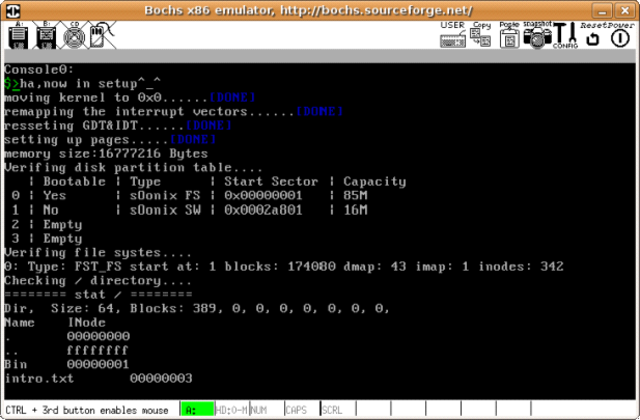Click the 's0onix FS' partition type
This screenshot has width=640, height=420.
click(165, 195)
